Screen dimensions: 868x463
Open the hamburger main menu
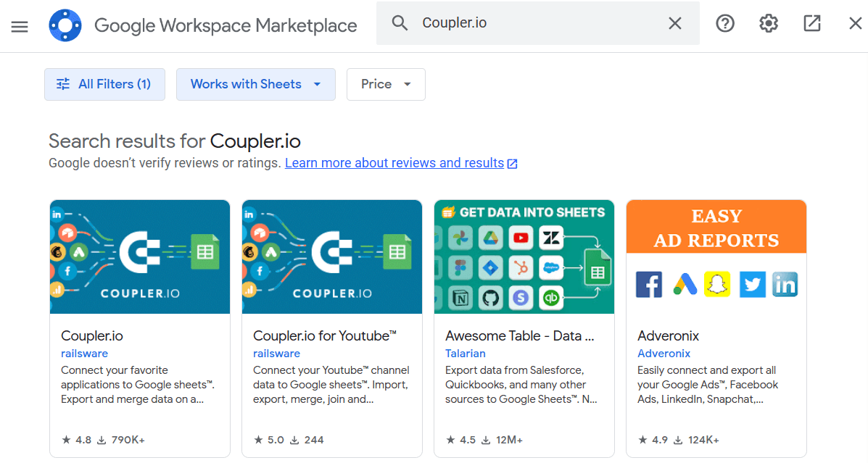(20, 26)
